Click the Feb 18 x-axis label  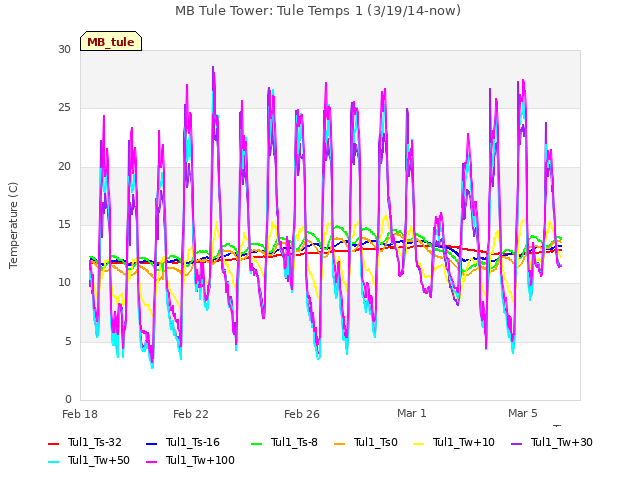(x=80, y=414)
